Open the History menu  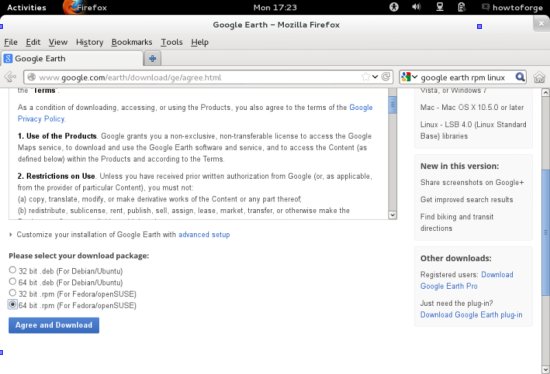click(x=89, y=42)
